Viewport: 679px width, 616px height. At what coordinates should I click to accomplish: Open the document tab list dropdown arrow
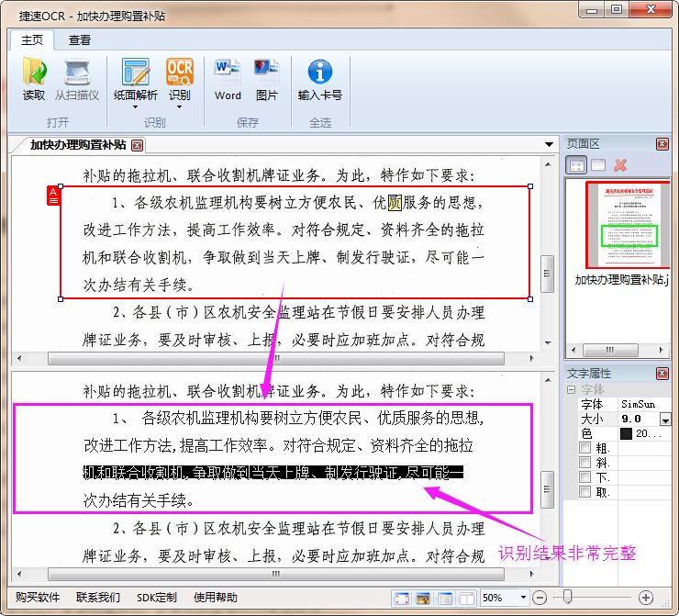[x=549, y=145]
